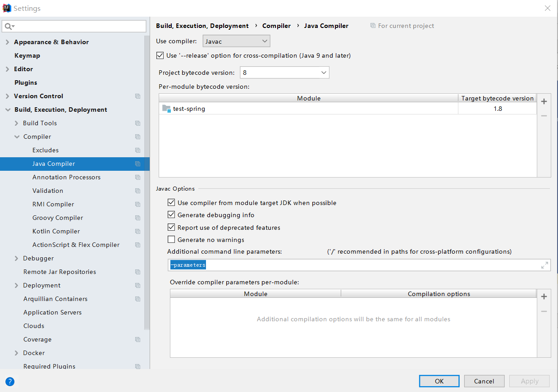Open Application Servers settings

[x=52, y=312]
